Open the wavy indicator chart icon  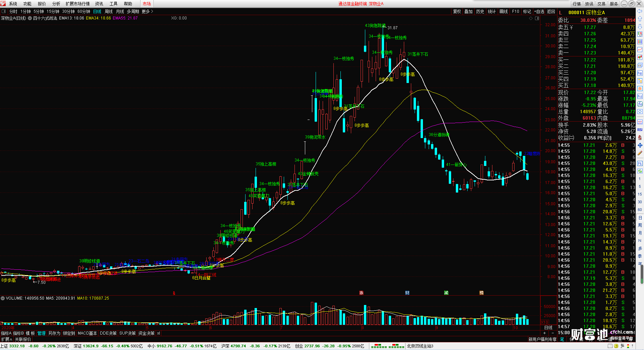(x=640, y=122)
